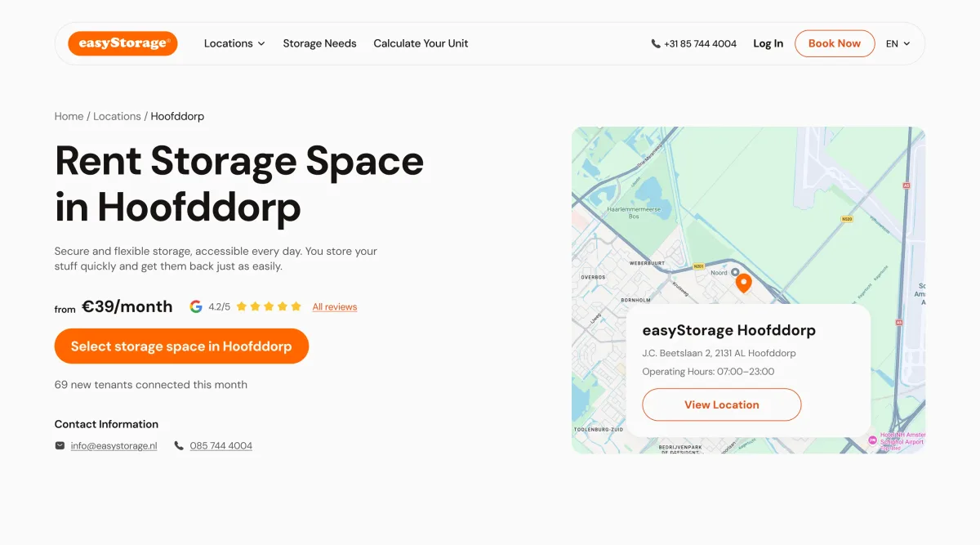Click the Noord station marker on map
The image size is (980, 545).
pos(734,272)
